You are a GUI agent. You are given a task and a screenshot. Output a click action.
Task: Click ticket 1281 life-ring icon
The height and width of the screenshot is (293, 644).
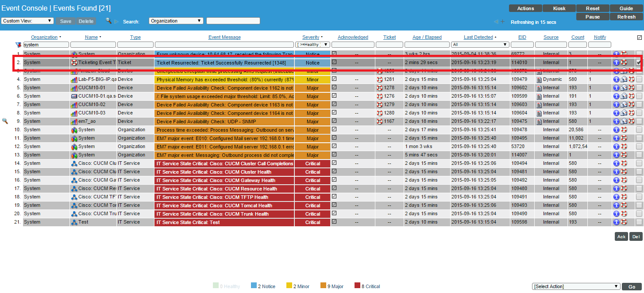pyautogui.click(x=379, y=80)
